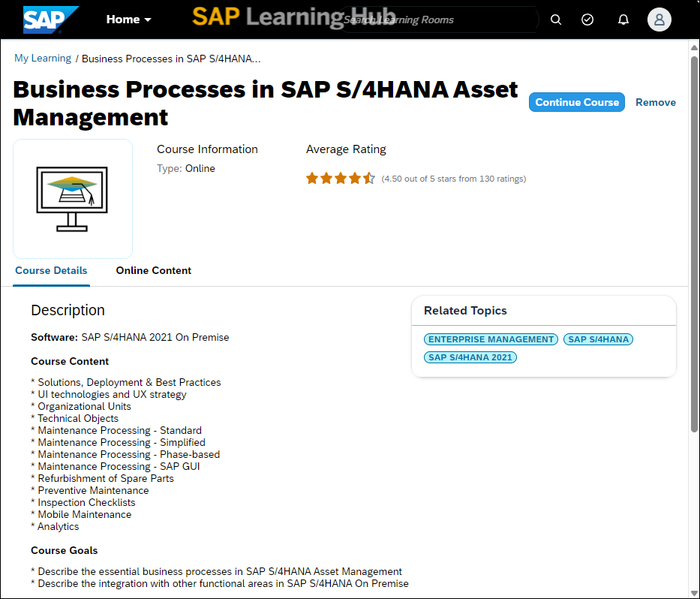Screen dimensions: 700x599
Task: Click 'Describe the integration with other functional areas' line
Action: (x=220, y=583)
